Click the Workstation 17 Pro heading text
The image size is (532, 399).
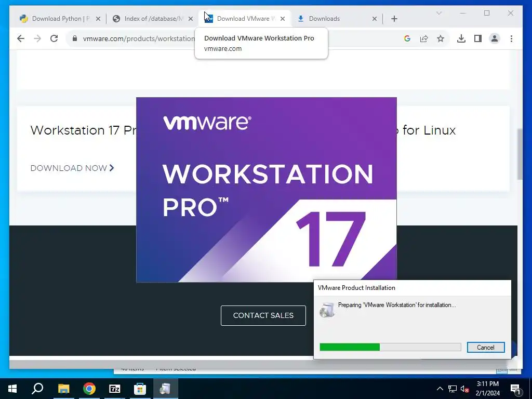[x=84, y=130]
